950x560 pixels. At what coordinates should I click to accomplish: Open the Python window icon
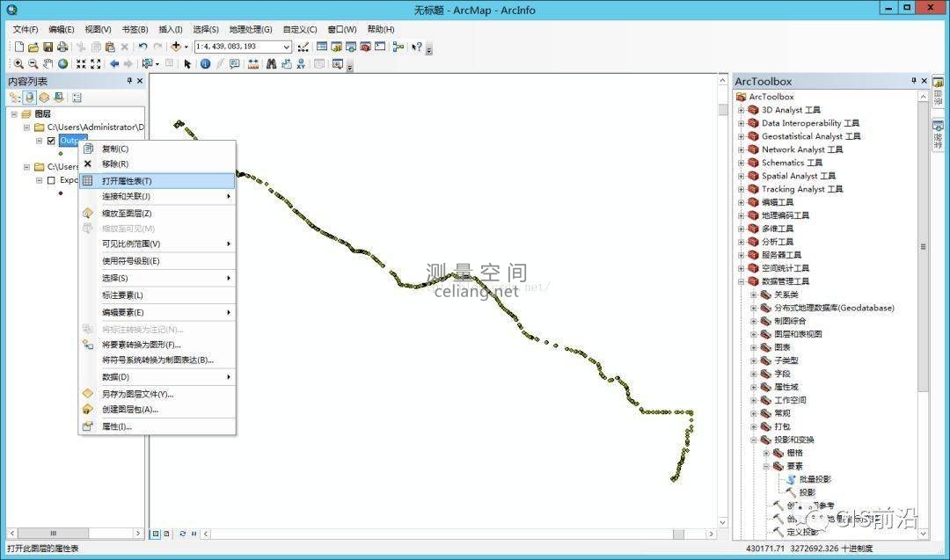[x=380, y=47]
